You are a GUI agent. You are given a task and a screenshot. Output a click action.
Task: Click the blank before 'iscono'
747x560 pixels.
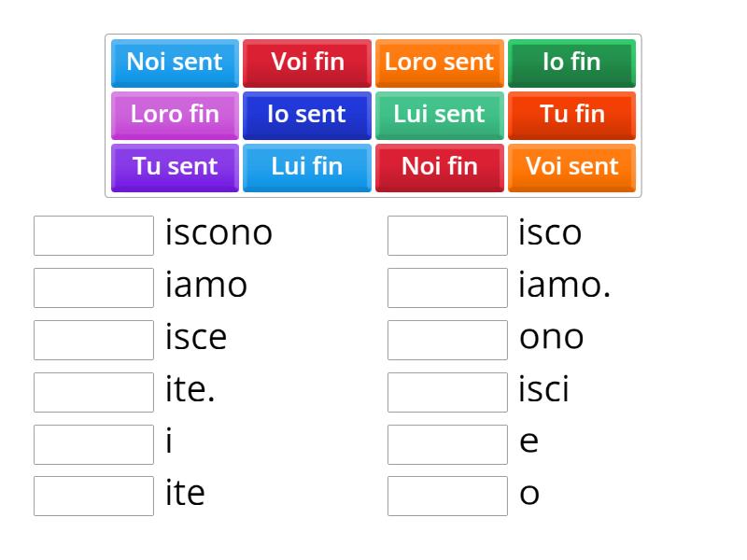click(92, 234)
